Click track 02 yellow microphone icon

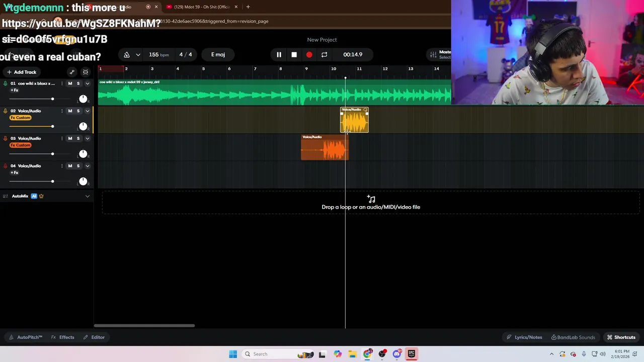click(6, 111)
